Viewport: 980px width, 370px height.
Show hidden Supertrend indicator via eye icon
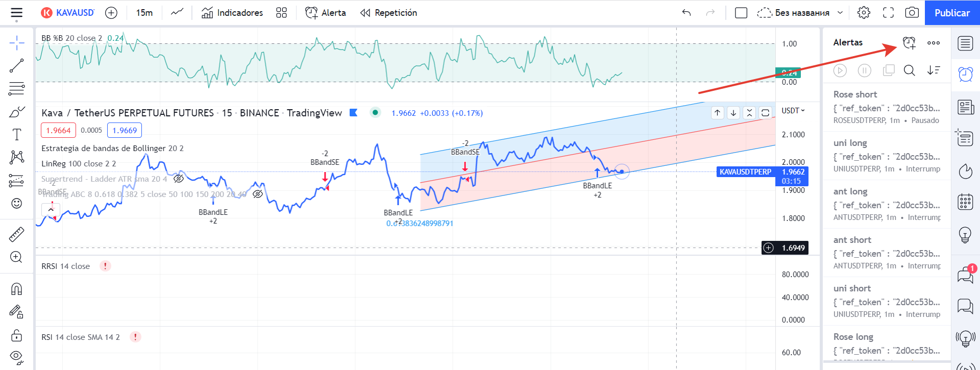click(179, 179)
